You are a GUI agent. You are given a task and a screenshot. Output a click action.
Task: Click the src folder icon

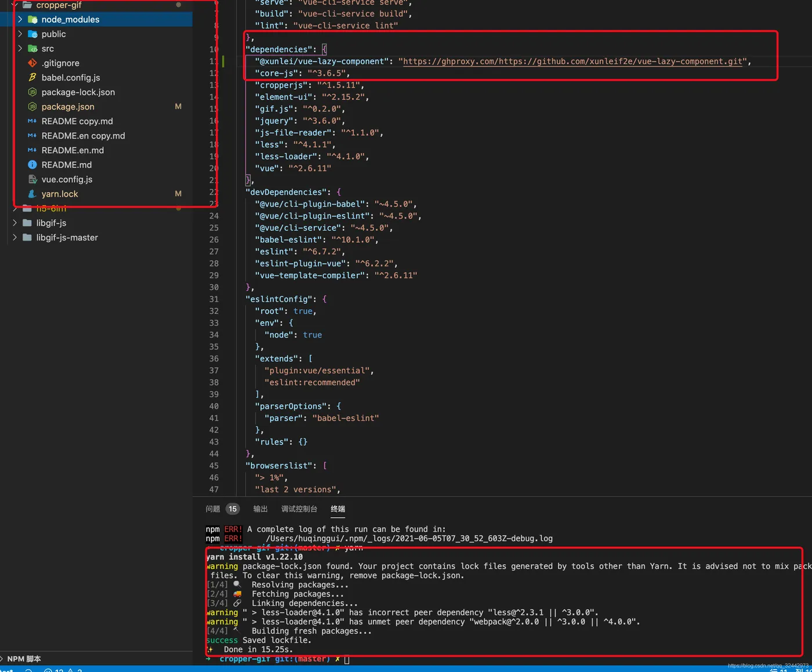(32, 49)
